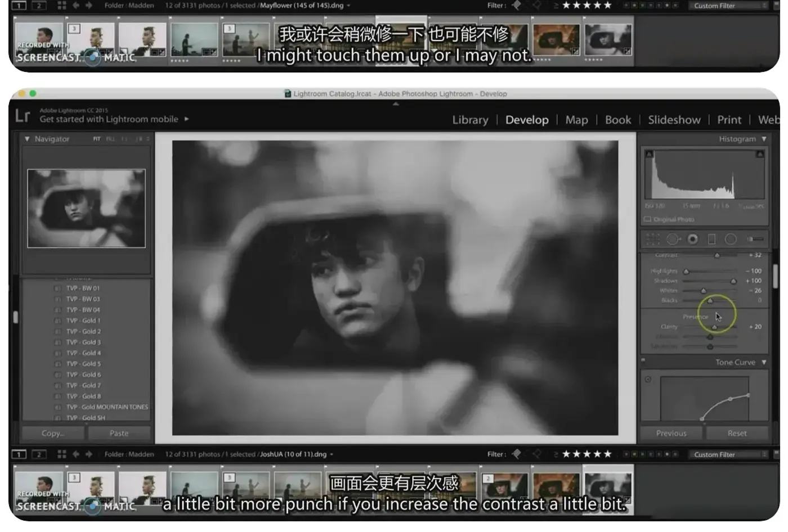This screenshot has height=532, width=788.
Task: Toggle histogram shadow clipping indicator
Action: coord(649,154)
